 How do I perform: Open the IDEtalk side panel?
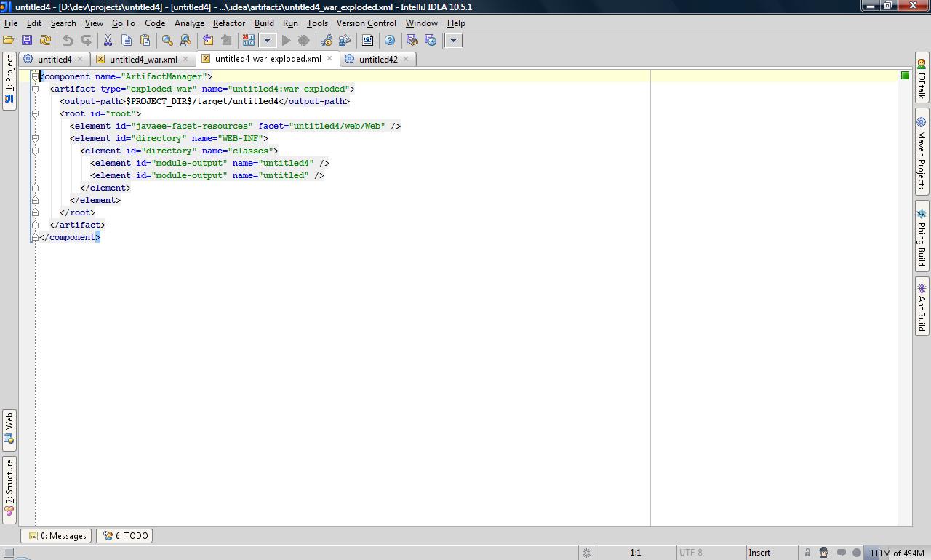point(922,79)
